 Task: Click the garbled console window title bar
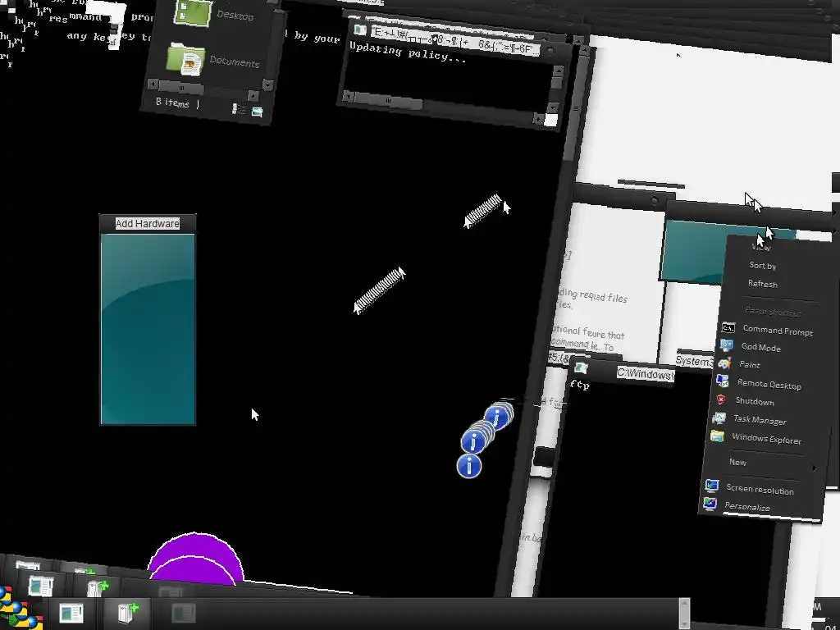(x=454, y=41)
